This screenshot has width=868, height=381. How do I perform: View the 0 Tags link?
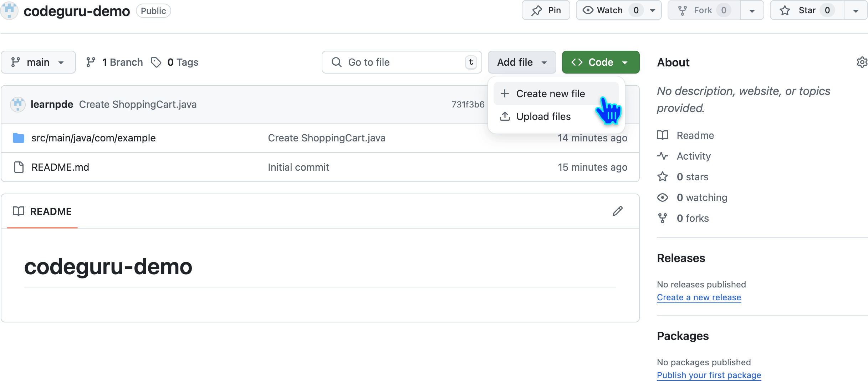tap(174, 62)
